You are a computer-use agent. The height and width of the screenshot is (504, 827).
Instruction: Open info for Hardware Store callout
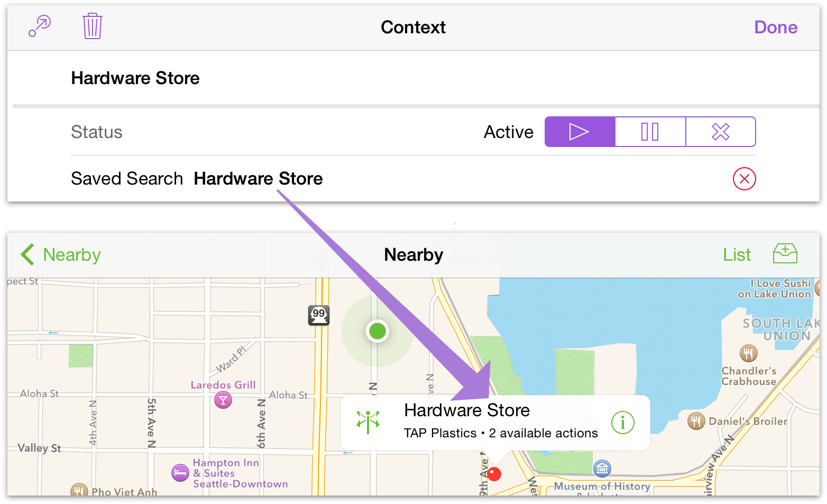click(x=622, y=423)
